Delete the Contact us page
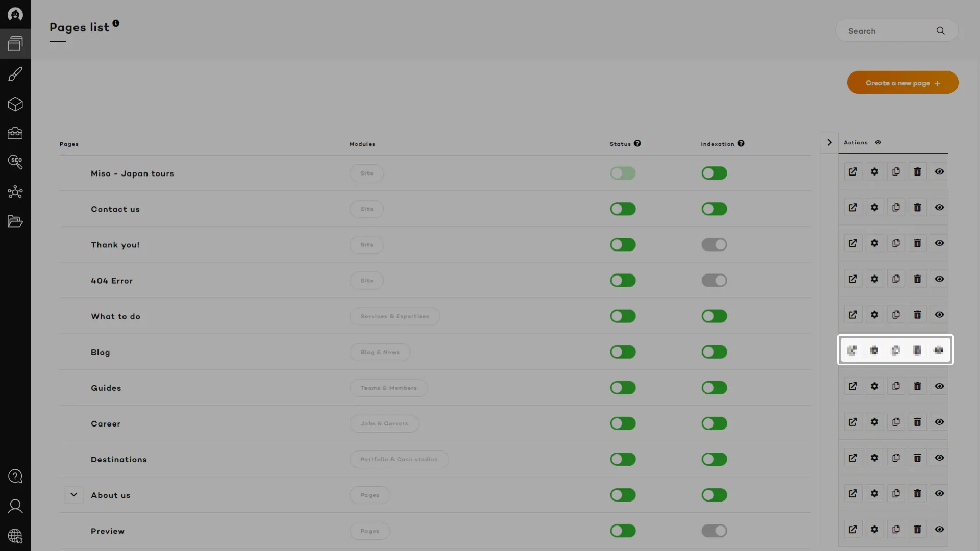 [x=917, y=208]
